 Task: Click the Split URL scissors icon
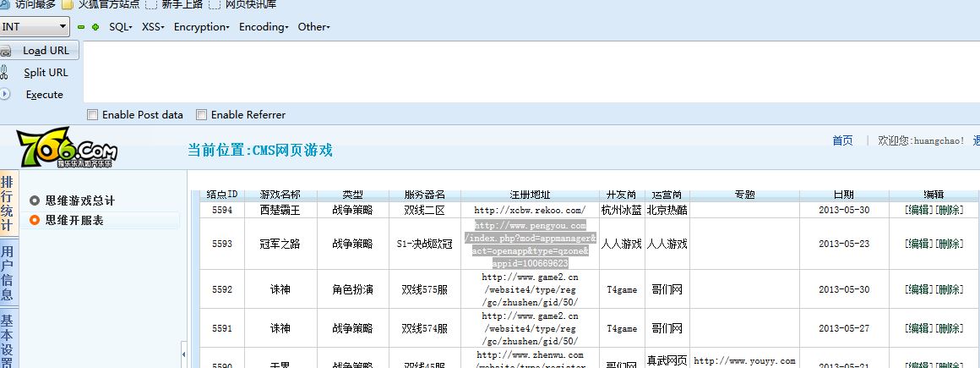(x=3, y=73)
